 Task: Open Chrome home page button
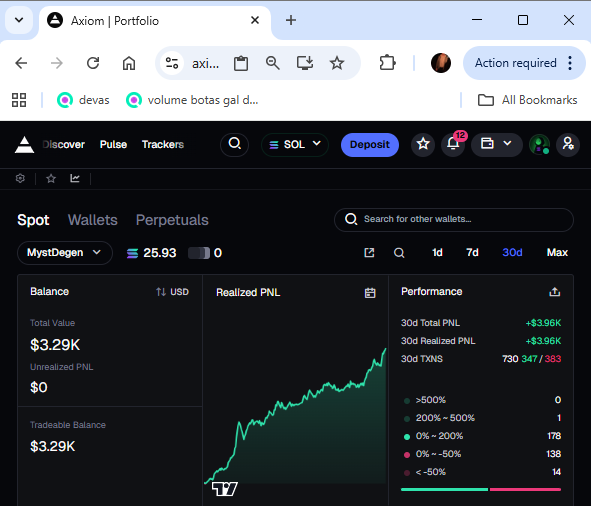coord(129,63)
